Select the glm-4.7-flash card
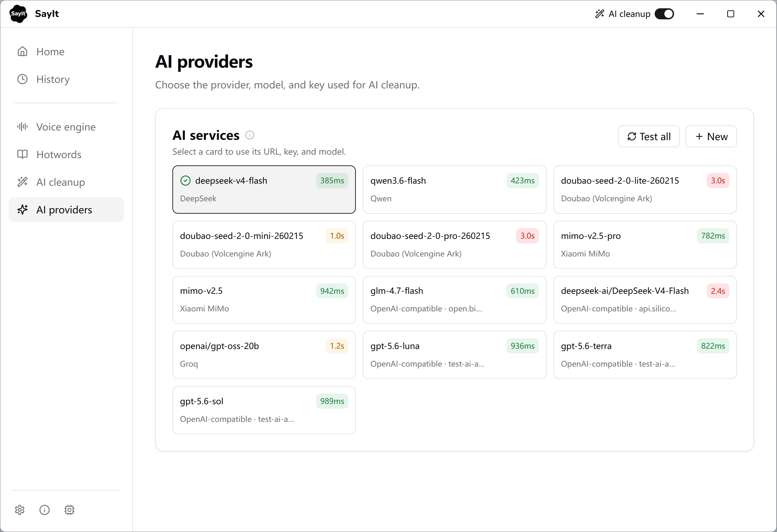Screen dimensions: 777x532 pos(454,300)
